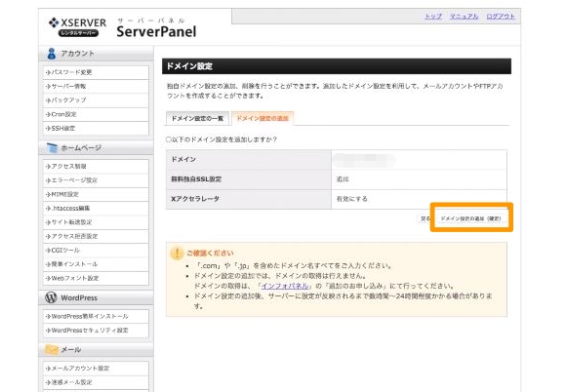Screen dimensions: 566x392
Task: Click the Xアクセラレータ row label
Action: click(195, 199)
